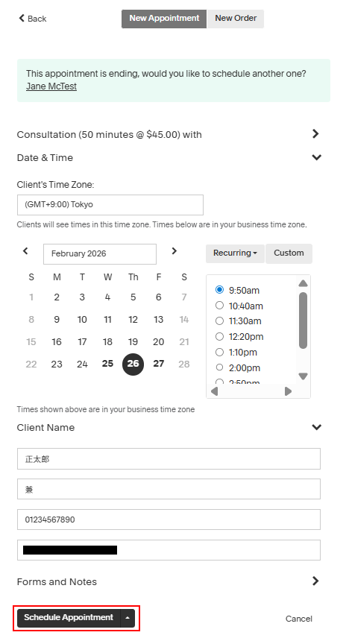Go back using Back chevron

[22, 18]
